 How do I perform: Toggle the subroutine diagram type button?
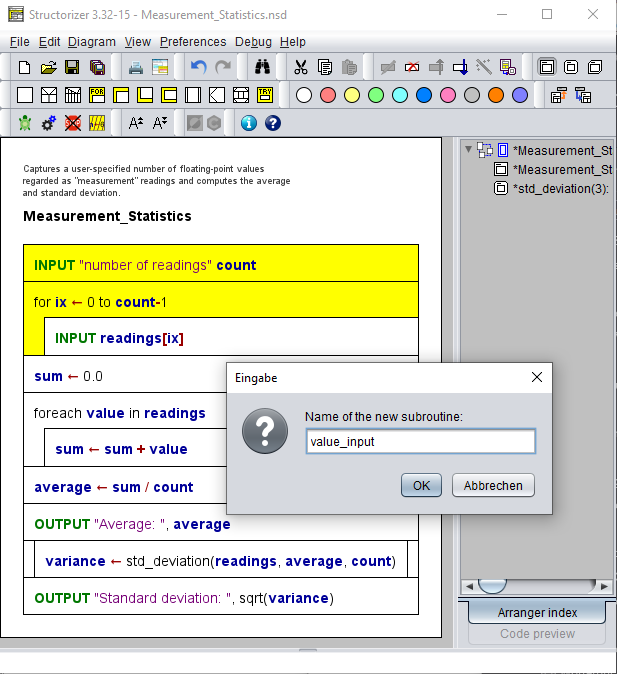coord(571,67)
